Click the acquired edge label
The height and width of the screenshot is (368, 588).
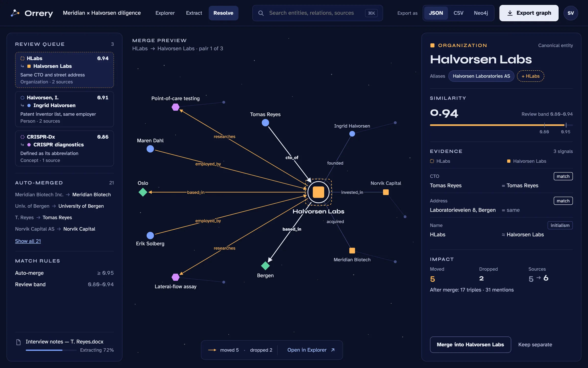pos(335,222)
